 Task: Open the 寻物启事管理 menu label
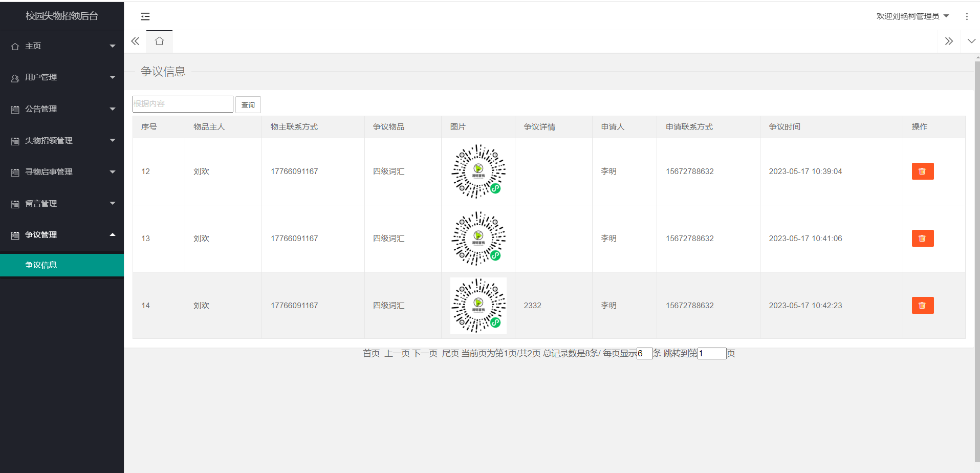(49, 172)
